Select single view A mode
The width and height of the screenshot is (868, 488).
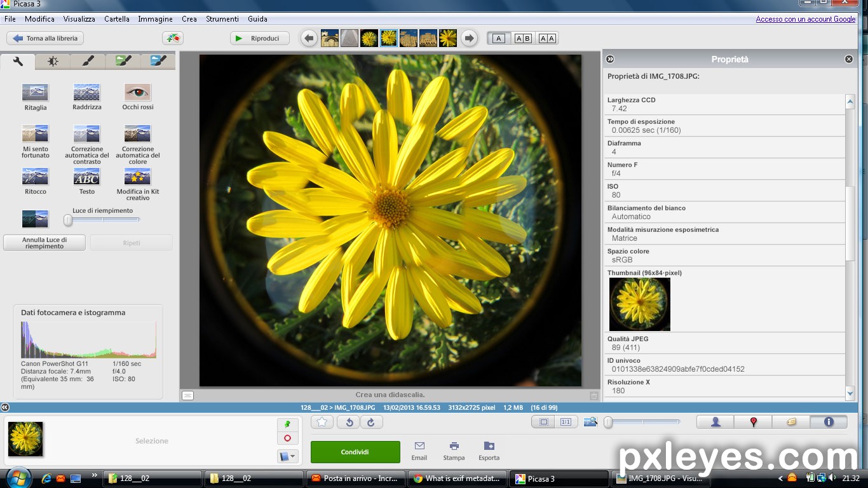[499, 38]
